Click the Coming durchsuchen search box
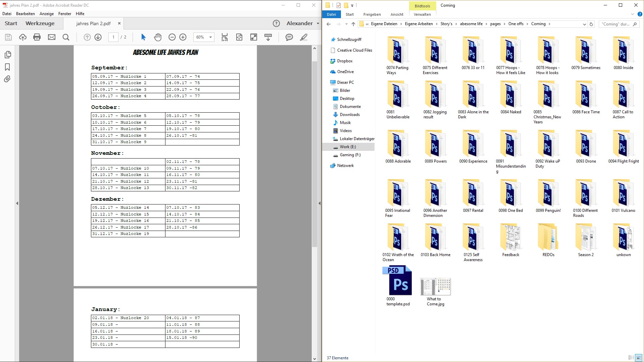 click(618, 24)
